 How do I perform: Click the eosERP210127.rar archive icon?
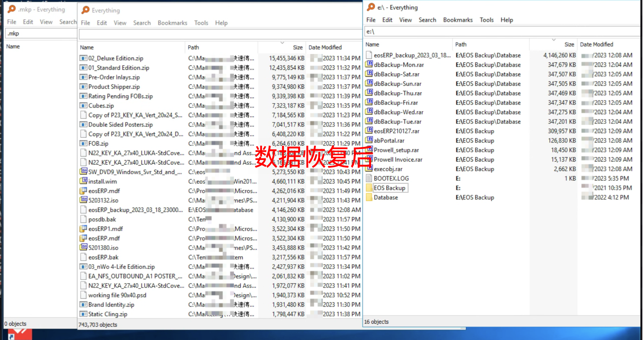click(369, 131)
